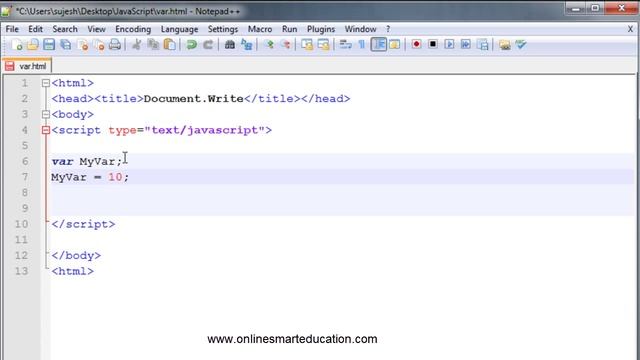The height and width of the screenshot is (360, 640).
Task: Open the Search menu
Action: [65, 29]
